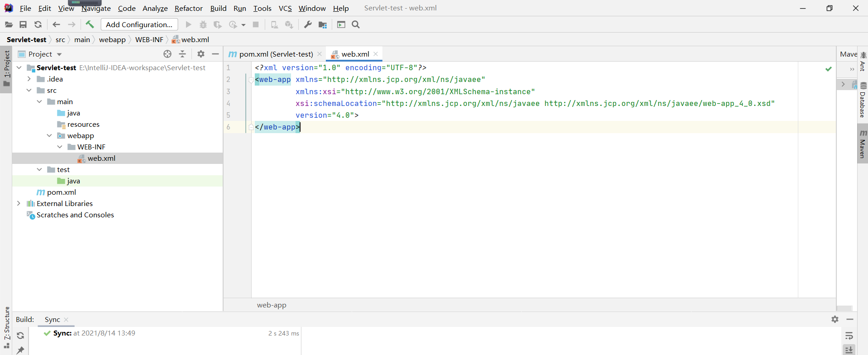Image resolution: width=868 pixels, height=355 pixels.
Task: Locate current file with target icon
Action: 167,54
